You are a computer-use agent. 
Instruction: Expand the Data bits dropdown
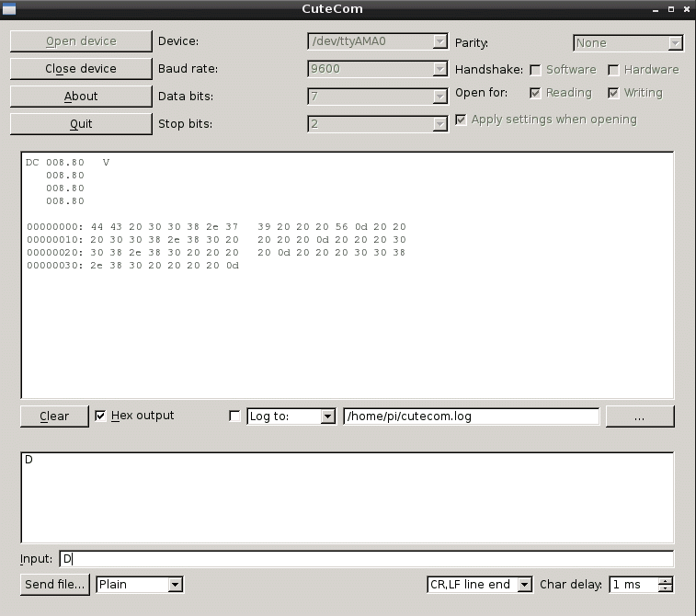439,97
